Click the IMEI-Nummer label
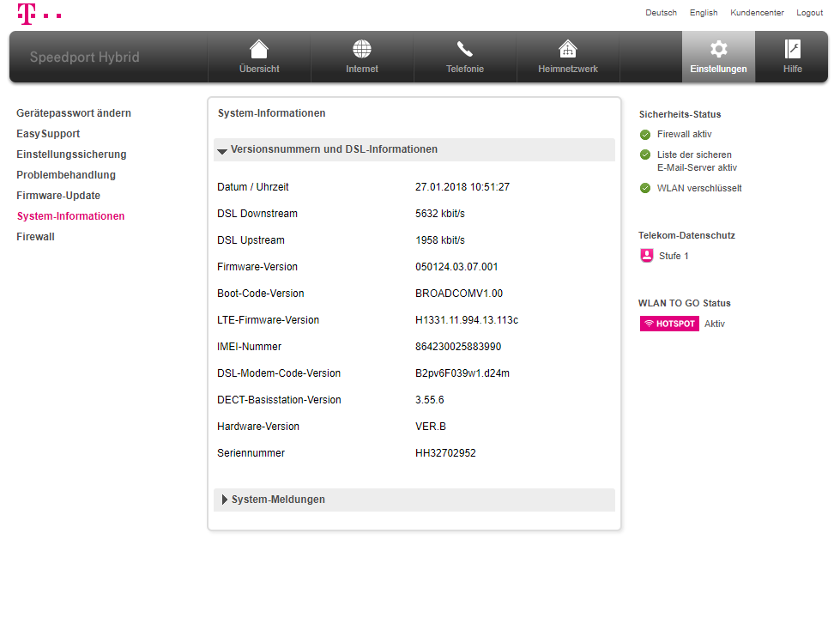 click(249, 347)
